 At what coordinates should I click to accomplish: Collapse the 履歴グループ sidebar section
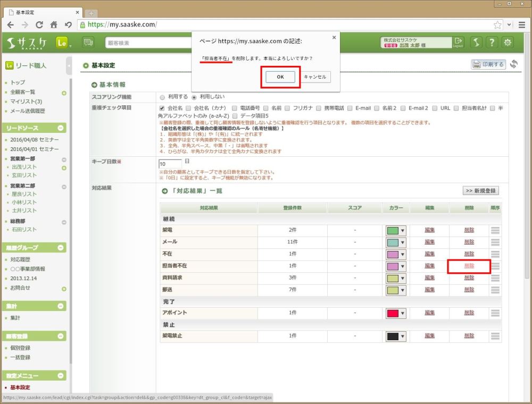[x=61, y=247]
